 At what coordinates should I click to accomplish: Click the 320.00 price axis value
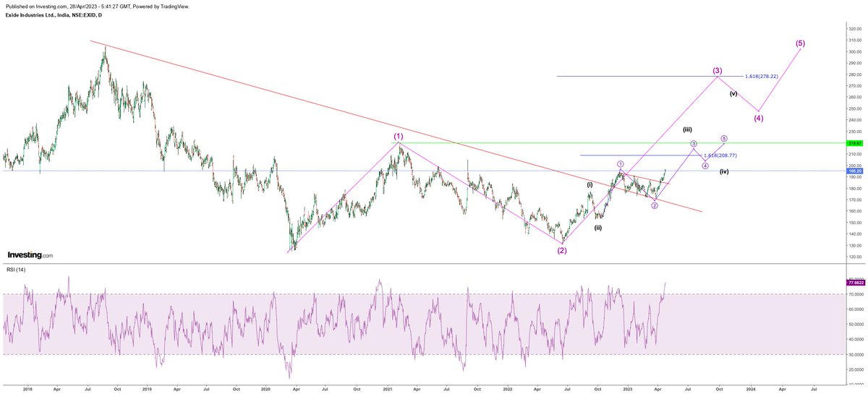click(854, 29)
